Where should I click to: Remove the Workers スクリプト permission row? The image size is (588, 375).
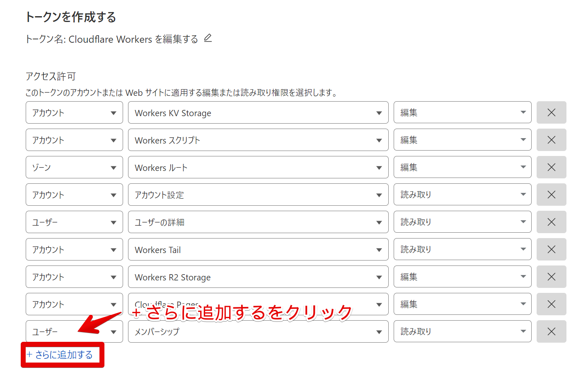(551, 140)
